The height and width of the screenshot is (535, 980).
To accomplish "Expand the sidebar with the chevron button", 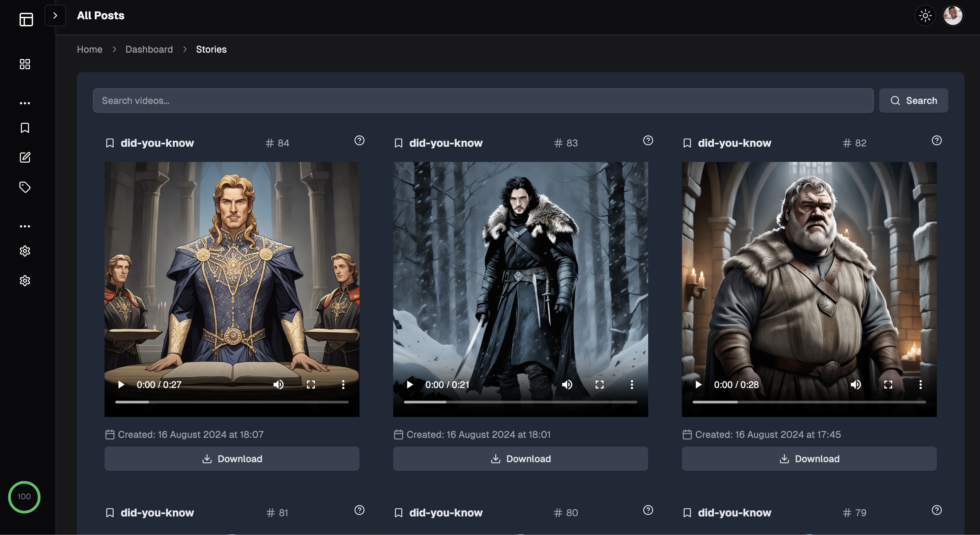I will 55,16.
